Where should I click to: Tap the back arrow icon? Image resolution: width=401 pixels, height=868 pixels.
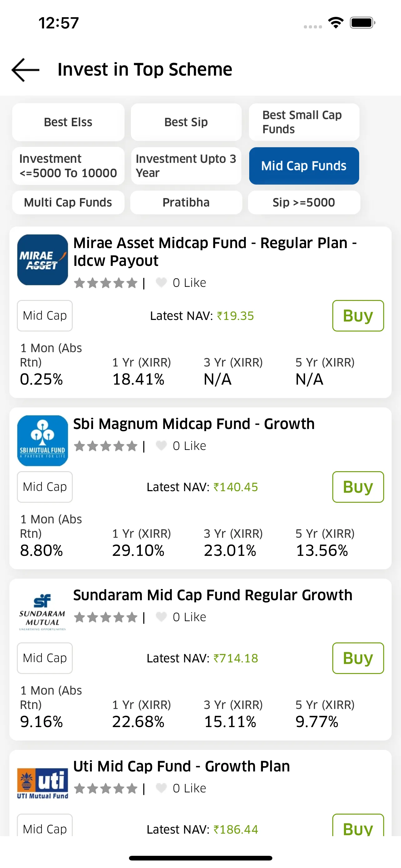(26, 70)
